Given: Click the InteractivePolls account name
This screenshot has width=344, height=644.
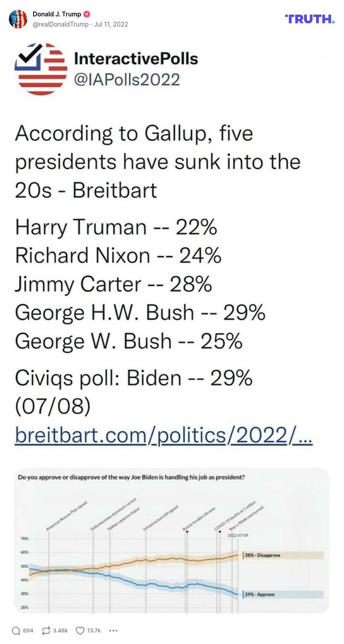Looking at the screenshot, I should pos(136,59).
